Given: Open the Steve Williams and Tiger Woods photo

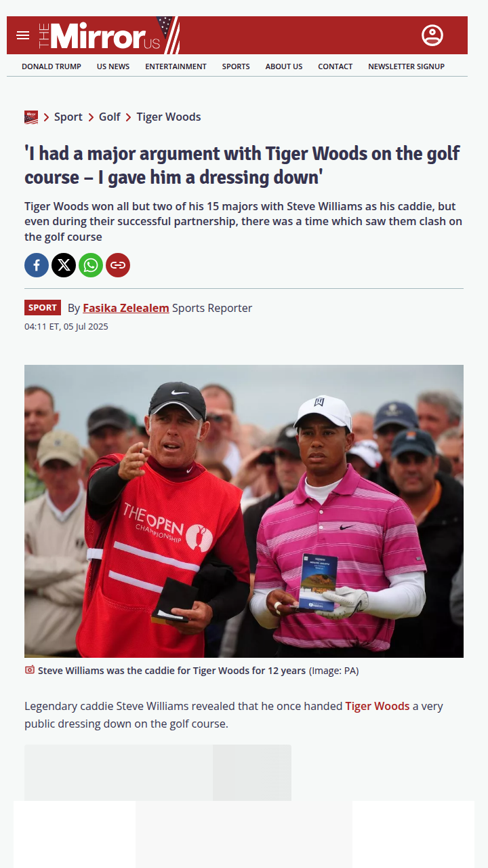Looking at the screenshot, I should pyautogui.click(x=244, y=511).
